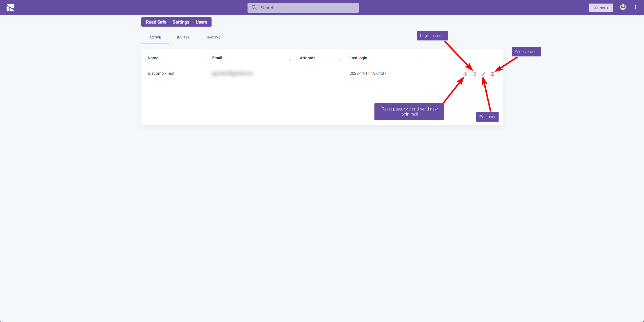The width and height of the screenshot is (644, 322).
Task: Click the user account profile icon
Action: [x=623, y=7]
